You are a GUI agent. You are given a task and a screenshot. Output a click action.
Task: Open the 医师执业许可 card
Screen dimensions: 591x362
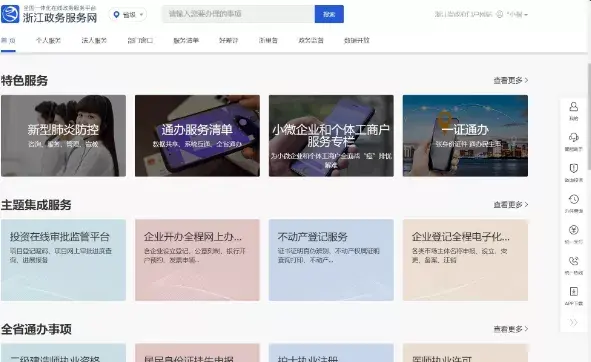coord(465,353)
